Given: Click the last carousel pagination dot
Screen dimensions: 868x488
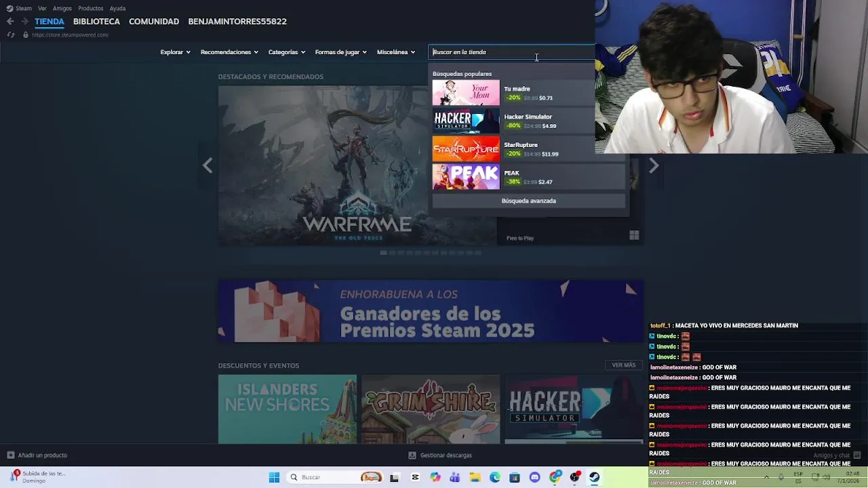Looking at the screenshot, I should pos(477,253).
